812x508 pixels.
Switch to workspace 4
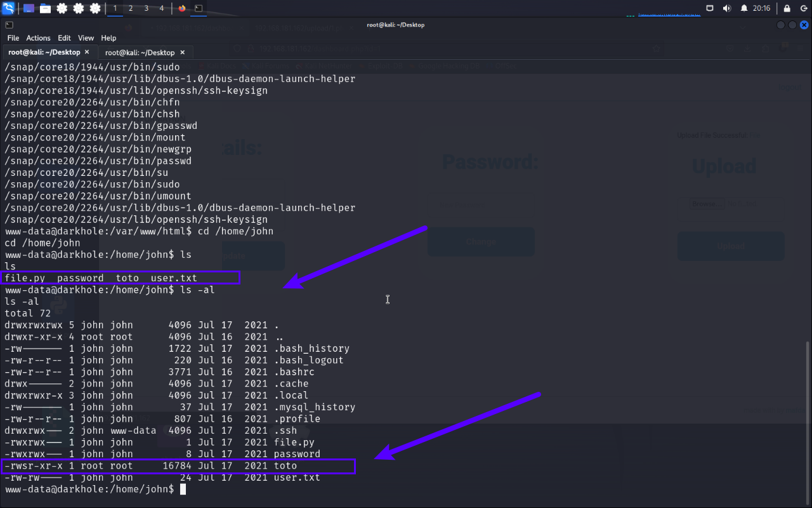(x=162, y=8)
